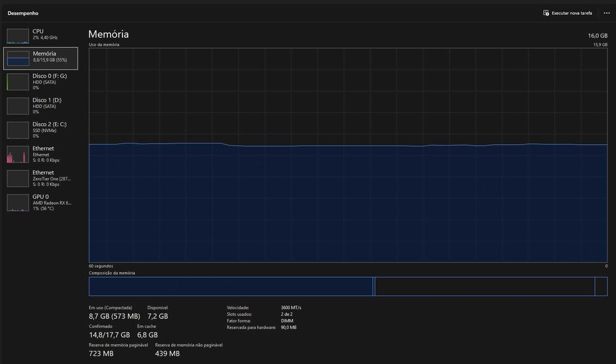This screenshot has width=616, height=364.
Task: Click the memory composition bar in-use segment
Action: (231, 286)
